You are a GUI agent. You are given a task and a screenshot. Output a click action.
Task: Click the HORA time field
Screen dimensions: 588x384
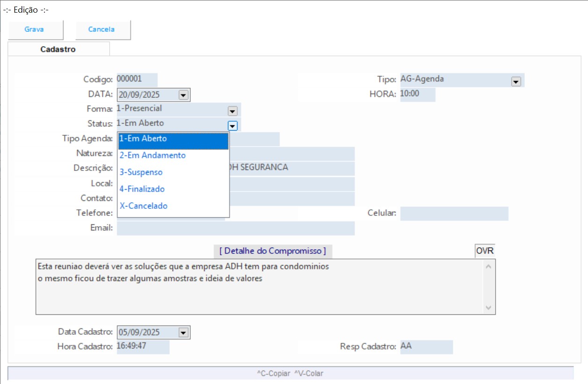coord(417,94)
